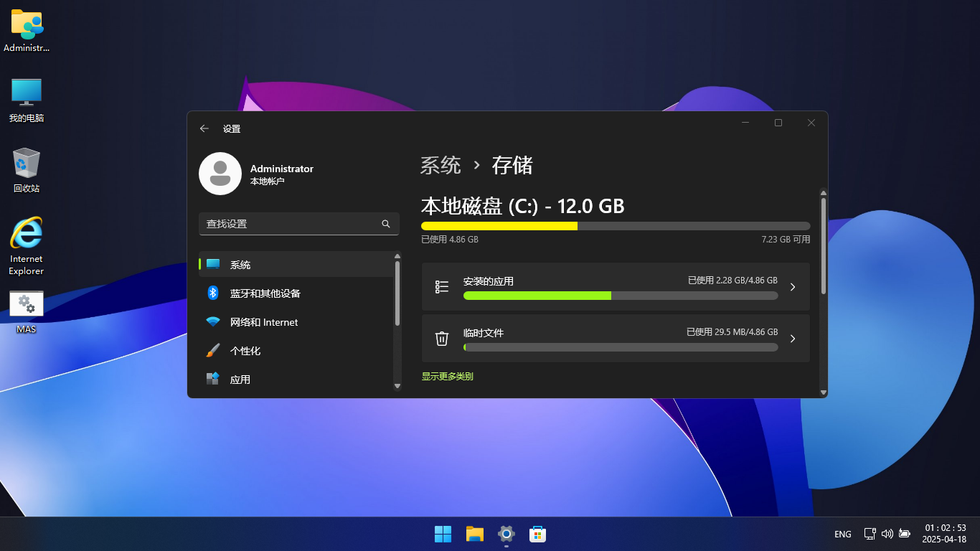Maximize the Settings window
The height and width of the screenshot is (551, 980).
tap(778, 123)
